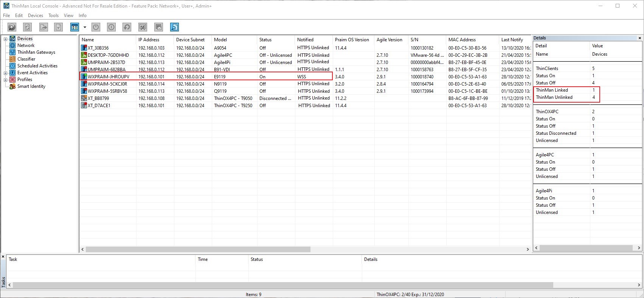The image size is (644, 298).
Task: Click the remote assistance tools toolbar icon
Action: click(143, 27)
